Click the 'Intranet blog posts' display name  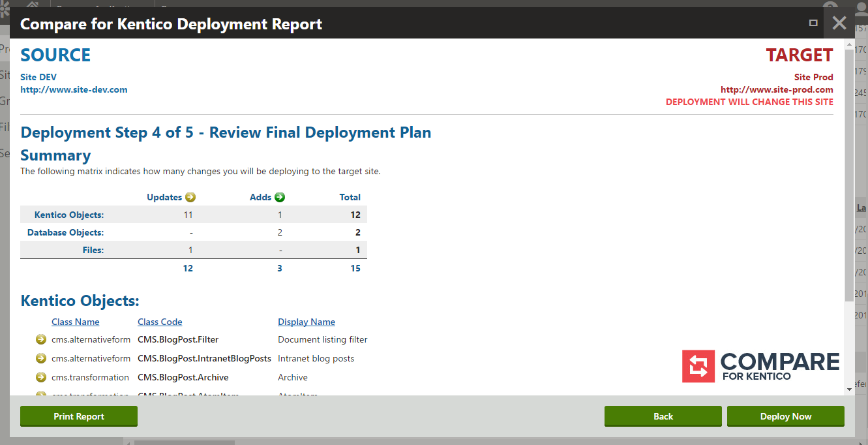[316, 358]
